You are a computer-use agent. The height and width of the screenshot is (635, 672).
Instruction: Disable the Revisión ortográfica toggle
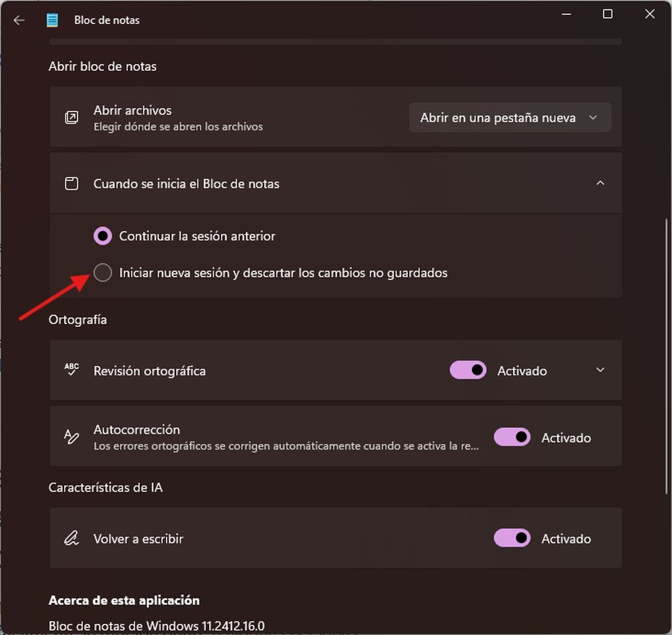(468, 370)
